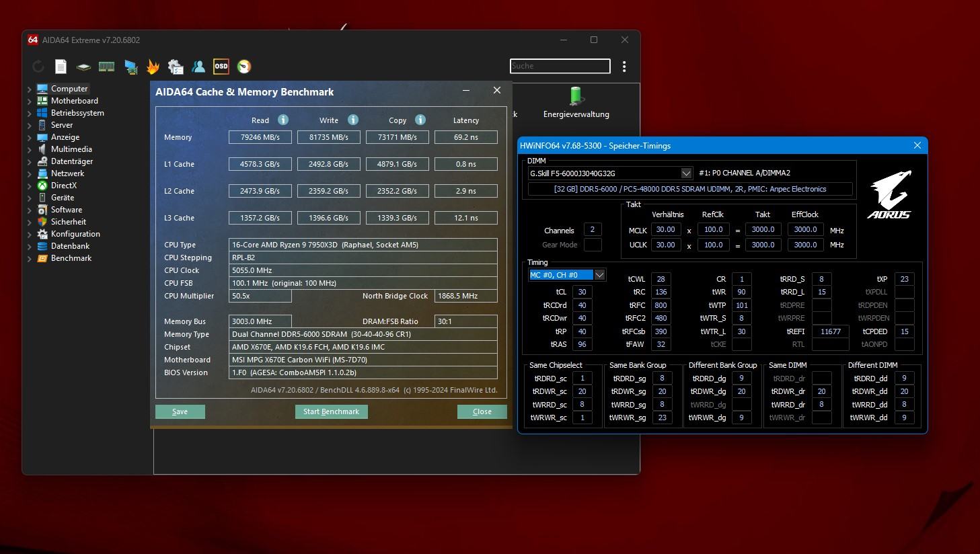Minimize the Cache & Memory Benchmark dialog
Viewport: 980px width, 554px height.
point(466,90)
